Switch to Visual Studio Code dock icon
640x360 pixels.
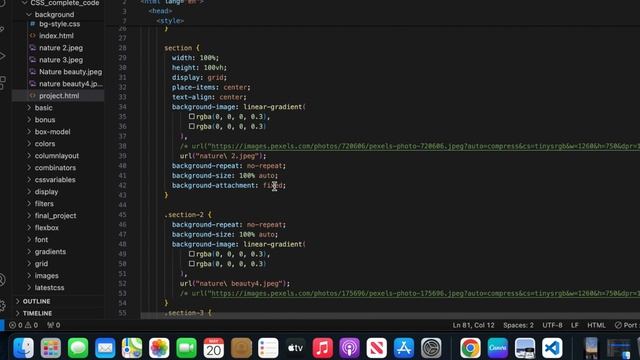click(x=552, y=348)
